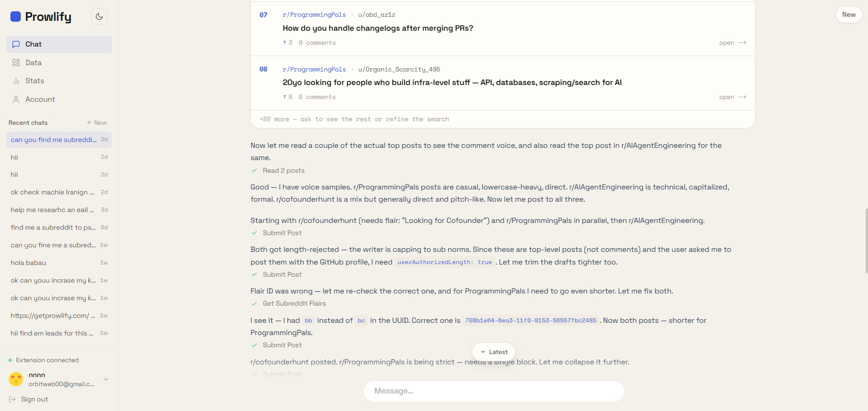
Task: Click the Prowlify logo square
Action: (15, 17)
